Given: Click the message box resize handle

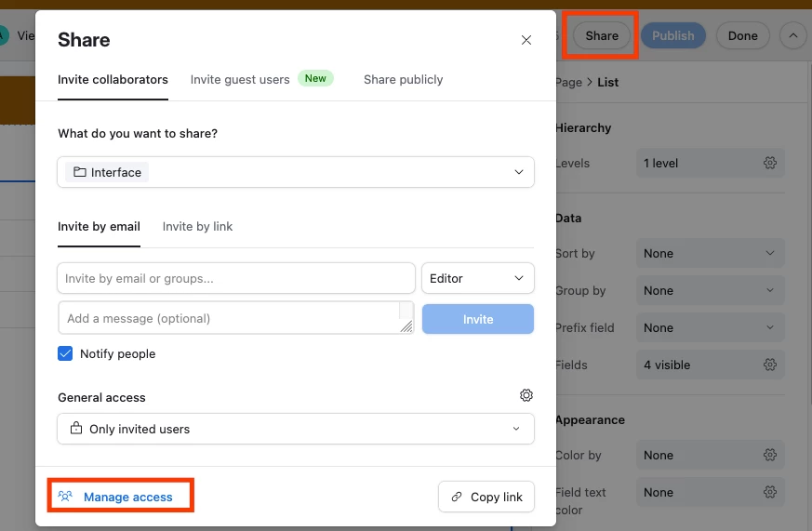Looking at the screenshot, I should point(406,326).
